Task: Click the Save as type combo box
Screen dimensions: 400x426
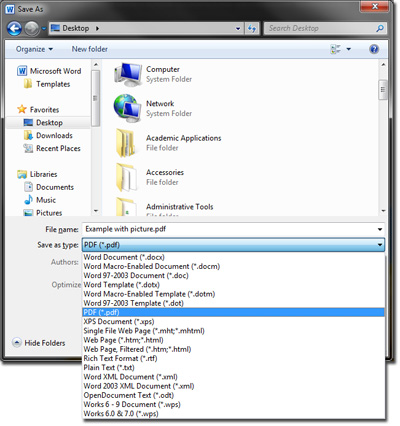Action: pyautogui.click(x=233, y=245)
